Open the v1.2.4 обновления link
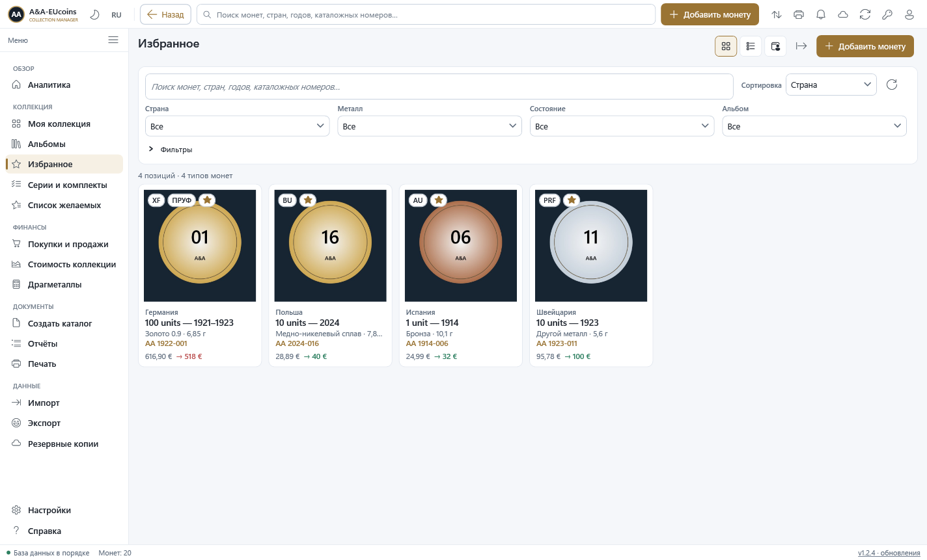This screenshot has height=560, width=927. coord(889,553)
